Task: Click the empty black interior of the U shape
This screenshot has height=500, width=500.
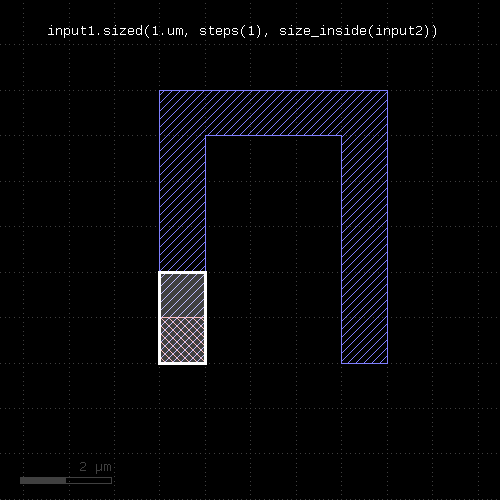Action: pos(273,249)
